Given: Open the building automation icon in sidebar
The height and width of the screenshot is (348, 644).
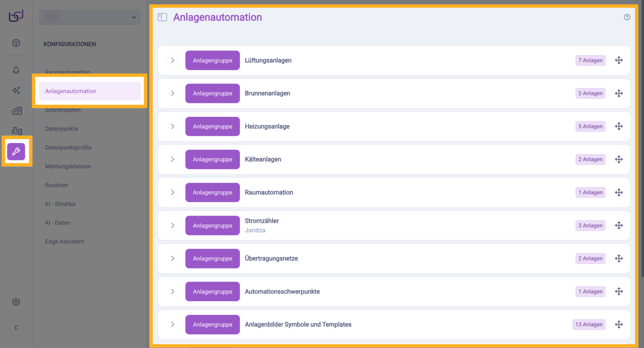Looking at the screenshot, I should [16, 111].
